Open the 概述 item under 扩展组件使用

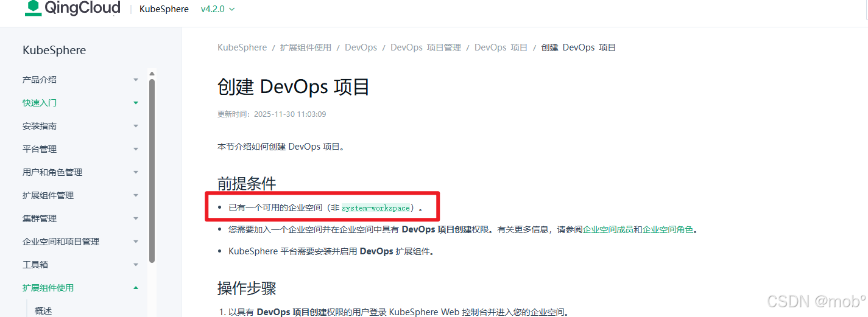click(x=43, y=311)
